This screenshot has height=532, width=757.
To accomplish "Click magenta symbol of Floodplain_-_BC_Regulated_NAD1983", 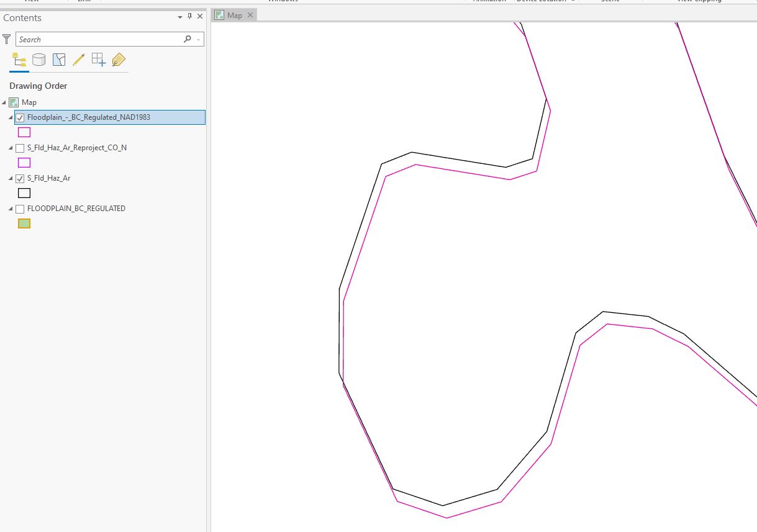I will point(24,132).
